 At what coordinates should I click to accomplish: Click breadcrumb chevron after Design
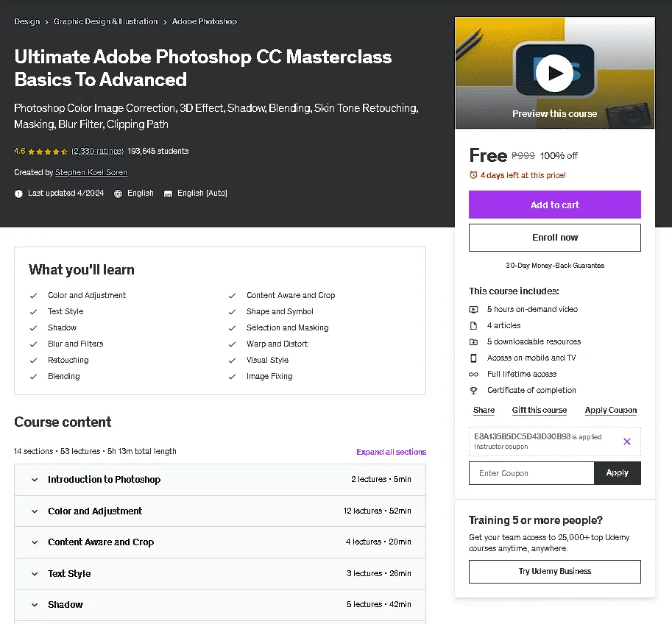46,22
